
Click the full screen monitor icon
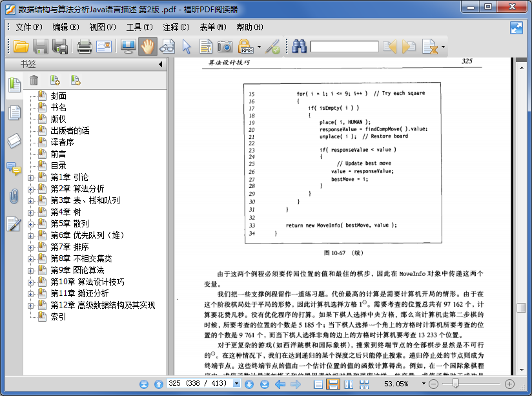click(128, 46)
